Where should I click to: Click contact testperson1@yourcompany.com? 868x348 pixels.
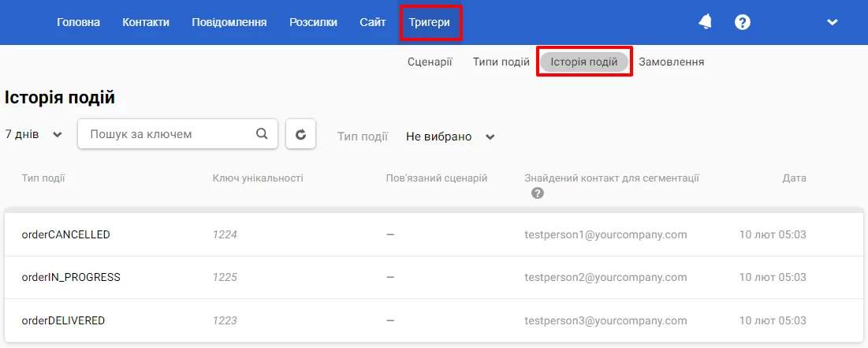(x=605, y=234)
